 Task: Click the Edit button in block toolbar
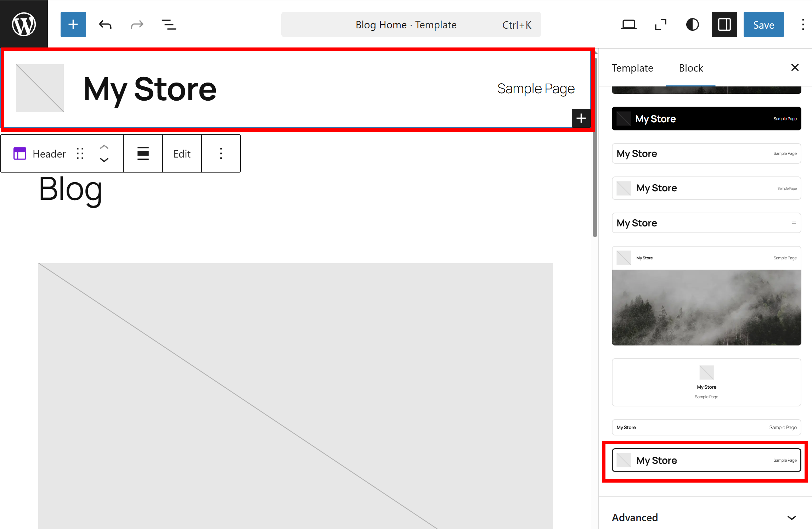click(182, 153)
